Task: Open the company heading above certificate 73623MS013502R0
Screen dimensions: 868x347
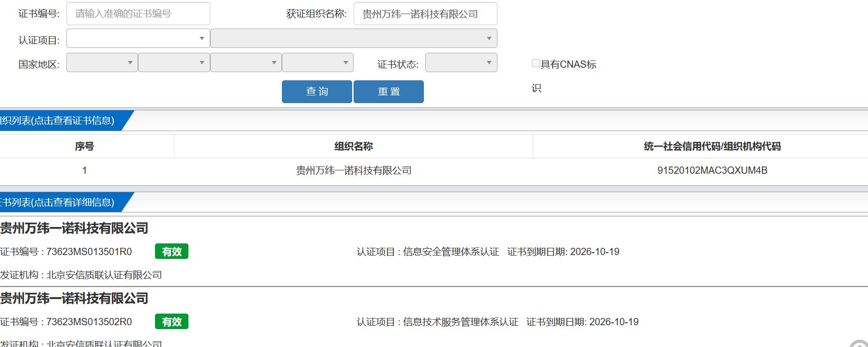Action: (74, 298)
